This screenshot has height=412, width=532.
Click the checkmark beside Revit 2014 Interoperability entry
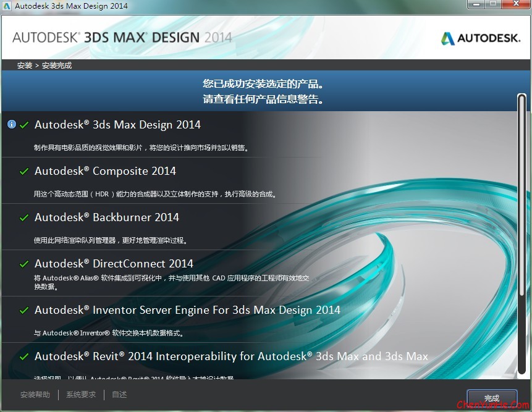point(24,357)
